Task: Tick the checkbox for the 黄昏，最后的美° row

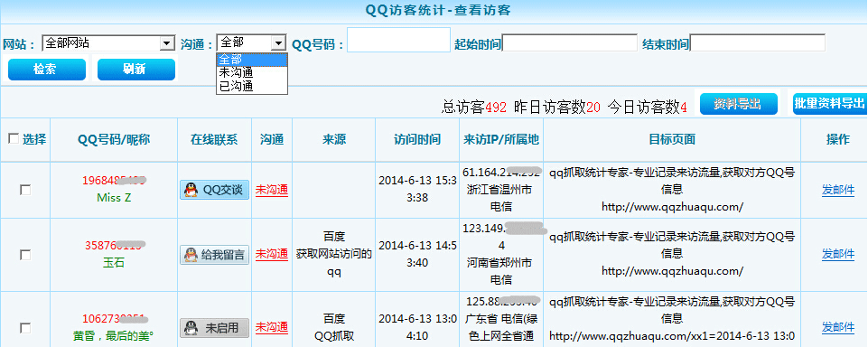Action: [25, 328]
